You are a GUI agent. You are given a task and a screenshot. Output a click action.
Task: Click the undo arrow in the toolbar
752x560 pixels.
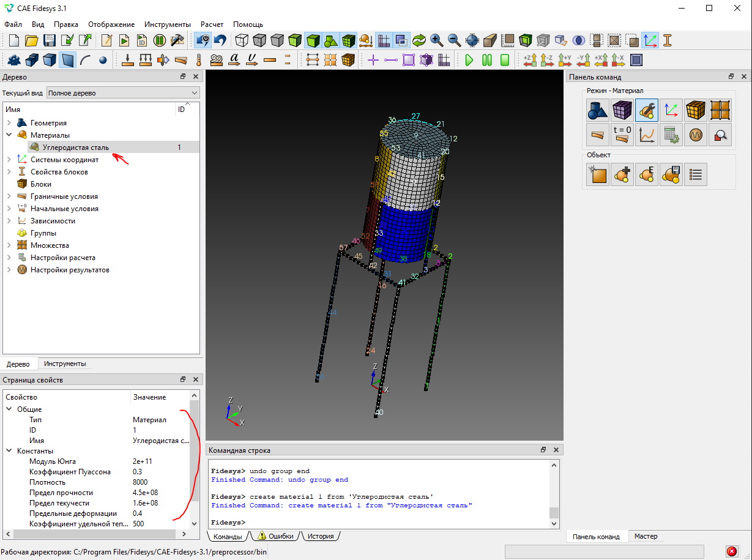(x=220, y=41)
